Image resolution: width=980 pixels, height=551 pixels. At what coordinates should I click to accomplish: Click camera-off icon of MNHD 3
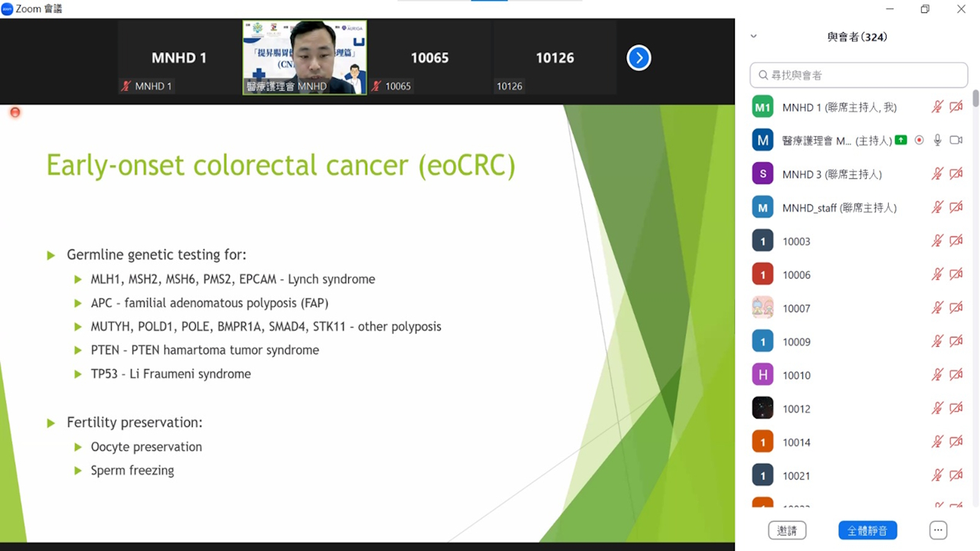click(956, 174)
